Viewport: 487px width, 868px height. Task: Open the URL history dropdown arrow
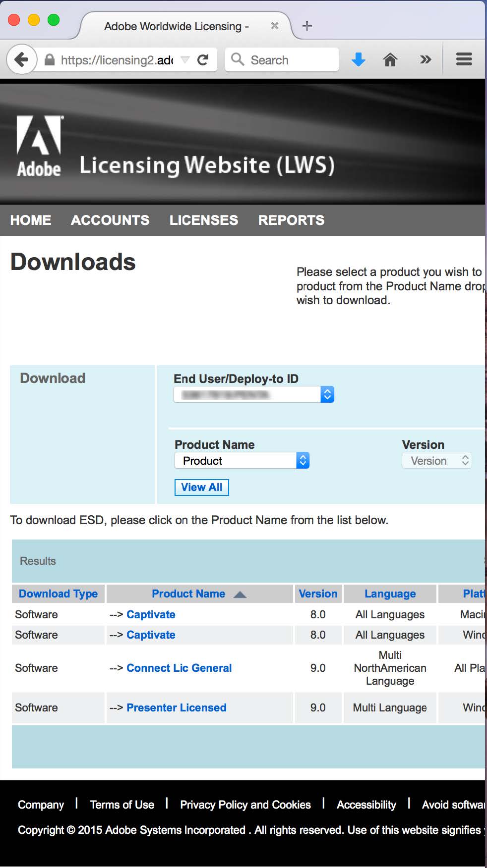185,60
